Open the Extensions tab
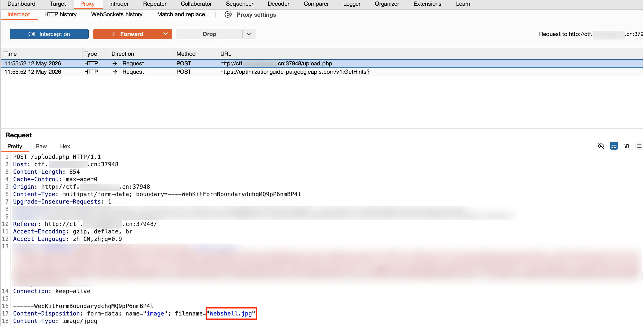 coord(427,4)
